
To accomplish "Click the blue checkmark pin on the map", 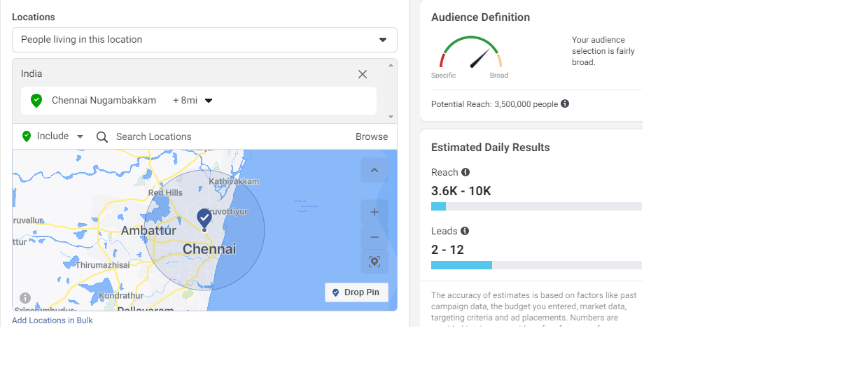I will [x=204, y=217].
